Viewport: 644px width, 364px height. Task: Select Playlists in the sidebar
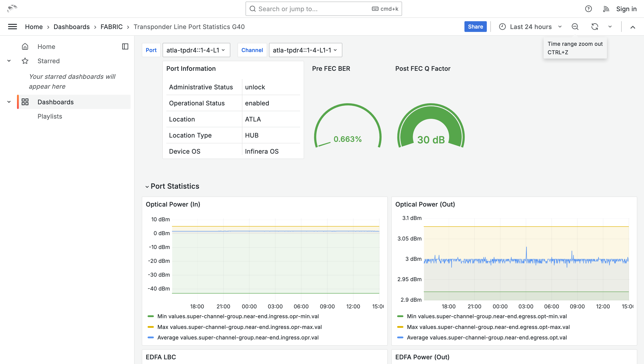pos(50,116)
